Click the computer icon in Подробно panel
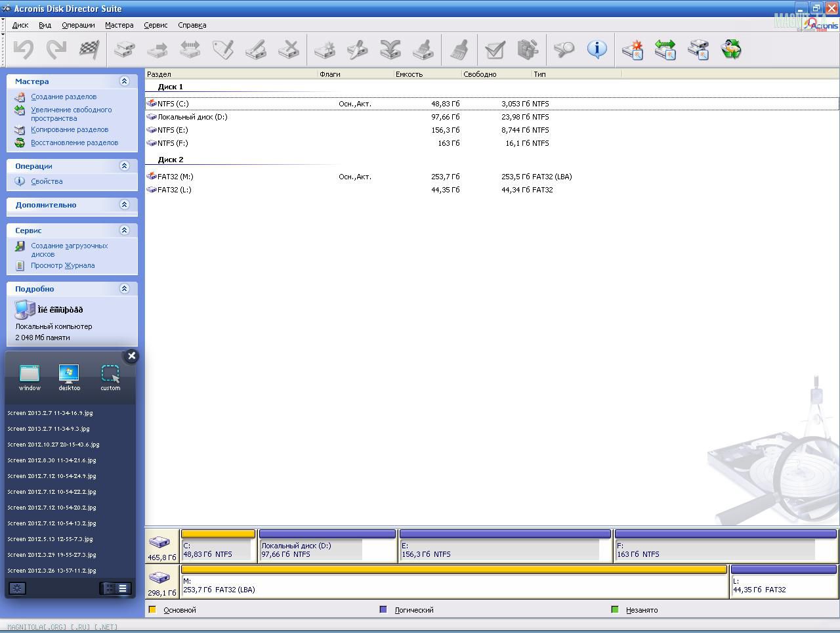The image size is (840, 633). pos(25,309)
